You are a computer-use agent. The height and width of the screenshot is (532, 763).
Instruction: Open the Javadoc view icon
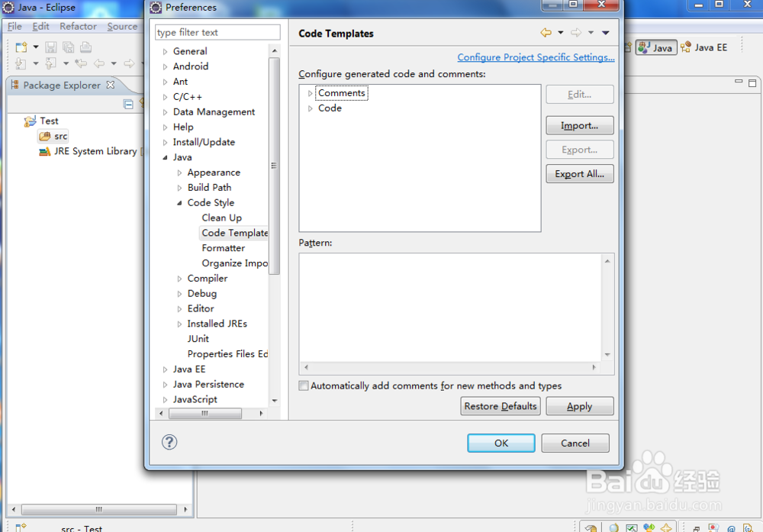pos(731,528)
